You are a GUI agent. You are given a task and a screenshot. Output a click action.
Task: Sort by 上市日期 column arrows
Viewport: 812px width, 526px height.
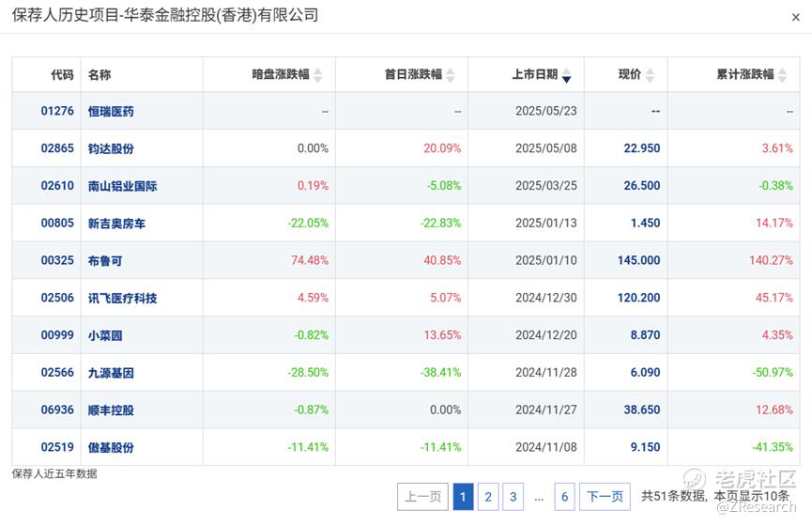coord(567,75)
